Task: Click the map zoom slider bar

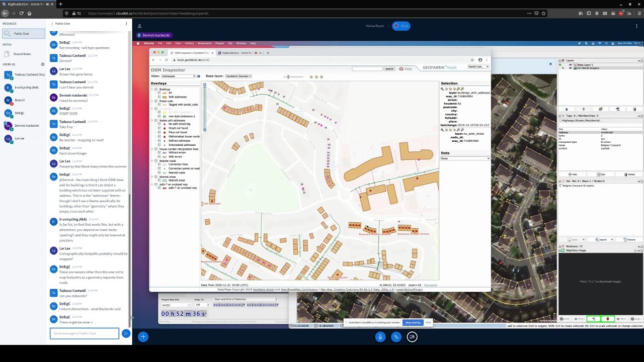Action: pos(204,108)
